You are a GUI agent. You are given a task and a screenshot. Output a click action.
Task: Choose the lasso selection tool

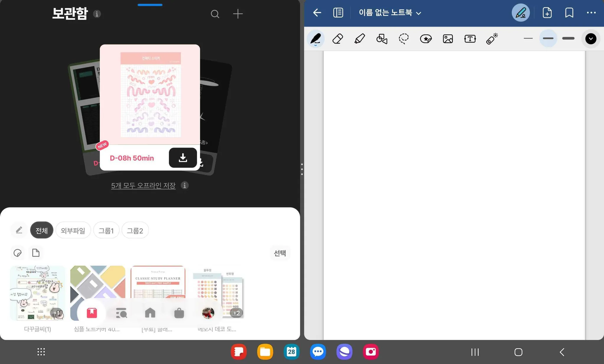coord(403,39)
